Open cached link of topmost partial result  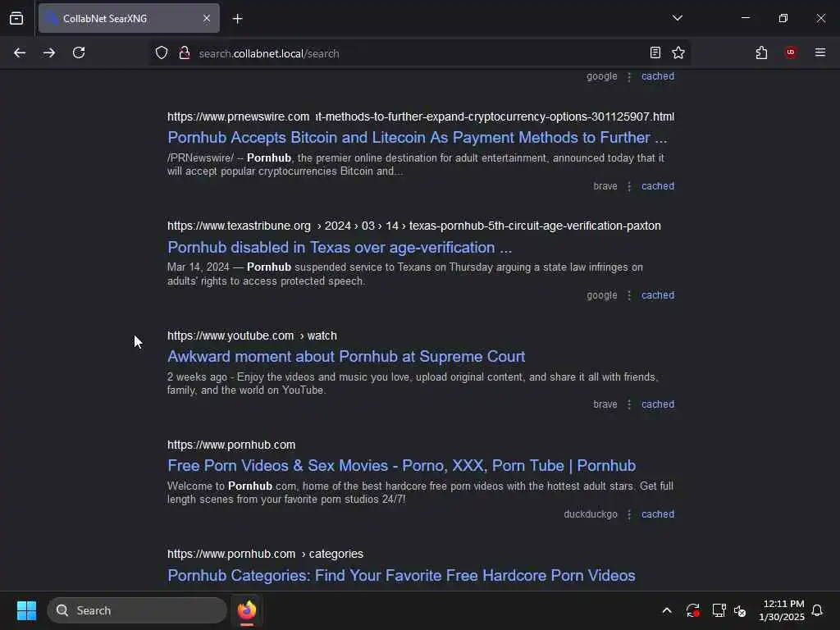[657, 76]
